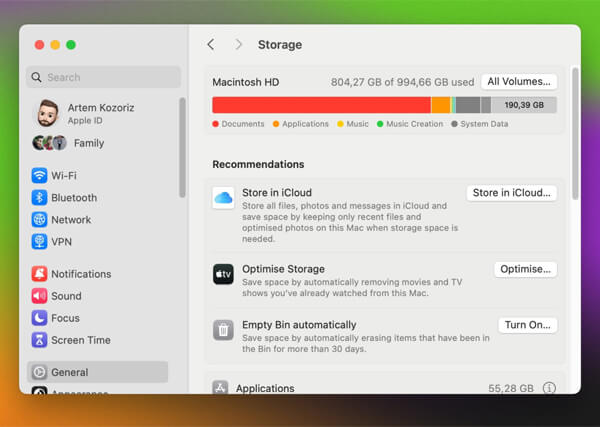Click the Music Creation legend label
This screenshot has height=427, width=600.
tap(414, 124)
